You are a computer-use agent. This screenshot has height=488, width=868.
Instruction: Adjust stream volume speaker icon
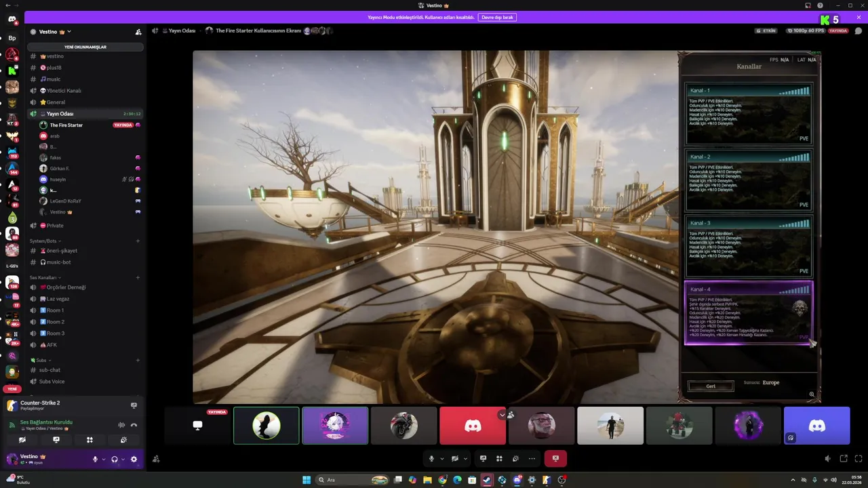click(828, 459)
